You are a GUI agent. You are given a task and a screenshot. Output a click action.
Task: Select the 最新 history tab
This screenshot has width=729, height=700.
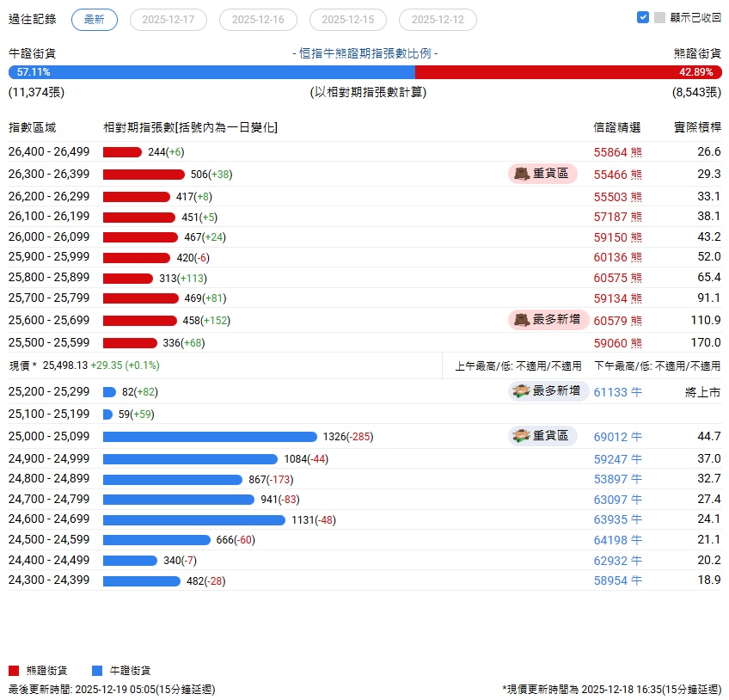point(95,20)
